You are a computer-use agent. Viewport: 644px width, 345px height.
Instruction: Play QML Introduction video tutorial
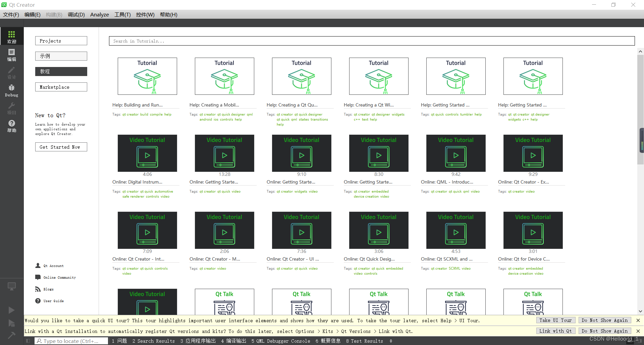[x=456, y=153]
